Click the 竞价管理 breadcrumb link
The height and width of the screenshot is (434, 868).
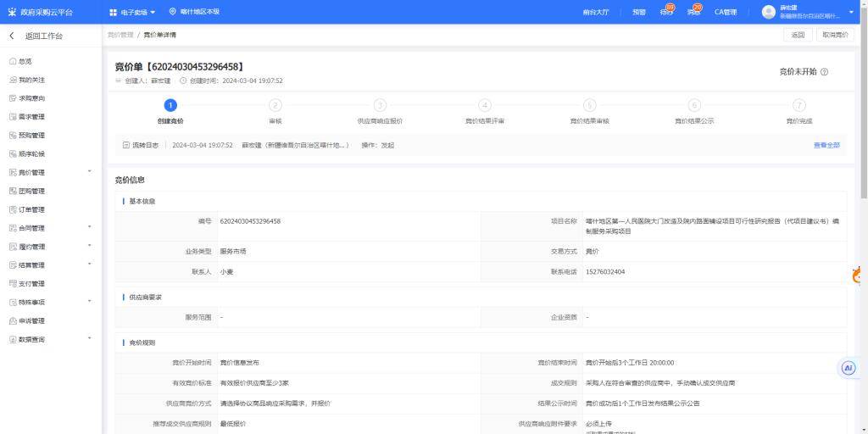pyautogui.click(x=120, y=35)
